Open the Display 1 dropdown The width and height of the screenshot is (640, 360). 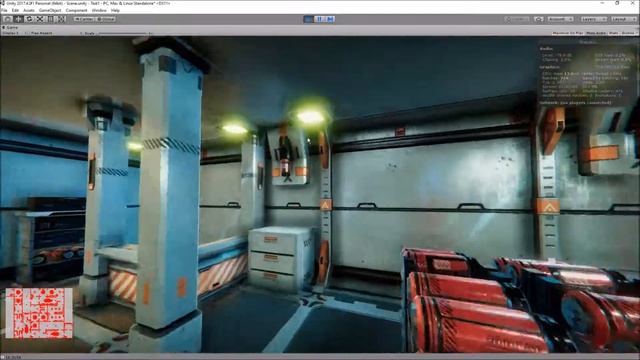tap(11, 33)
